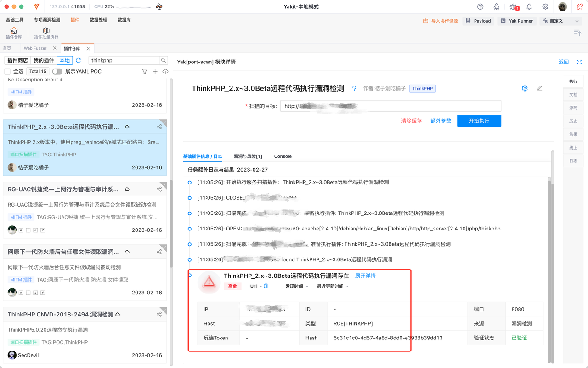Click the user avatar in title bar

(563, 7)
